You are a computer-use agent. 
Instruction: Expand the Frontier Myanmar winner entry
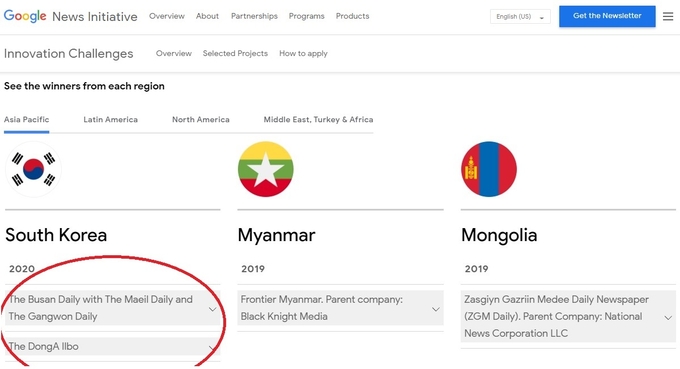[340, 308]
